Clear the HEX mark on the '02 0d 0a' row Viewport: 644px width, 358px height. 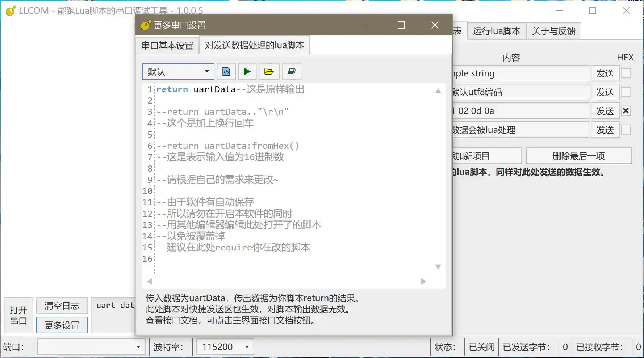(626, 111)
